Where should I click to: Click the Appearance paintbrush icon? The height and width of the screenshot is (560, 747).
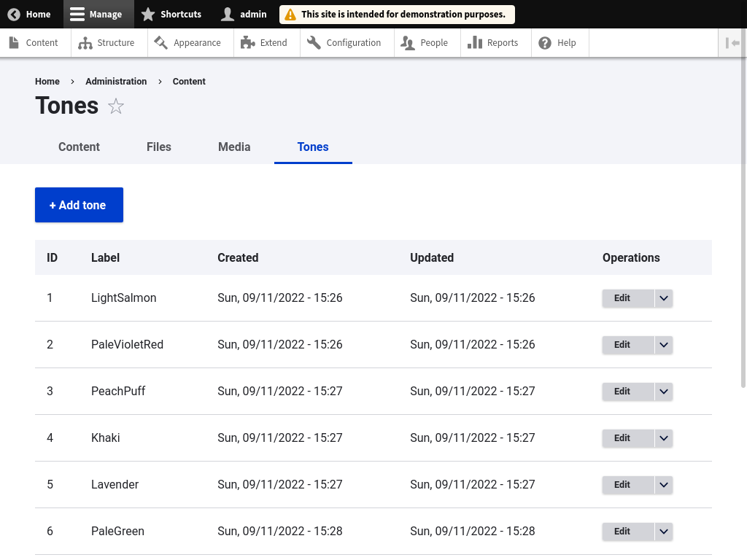pyautogui.click(x=161, y=43)
